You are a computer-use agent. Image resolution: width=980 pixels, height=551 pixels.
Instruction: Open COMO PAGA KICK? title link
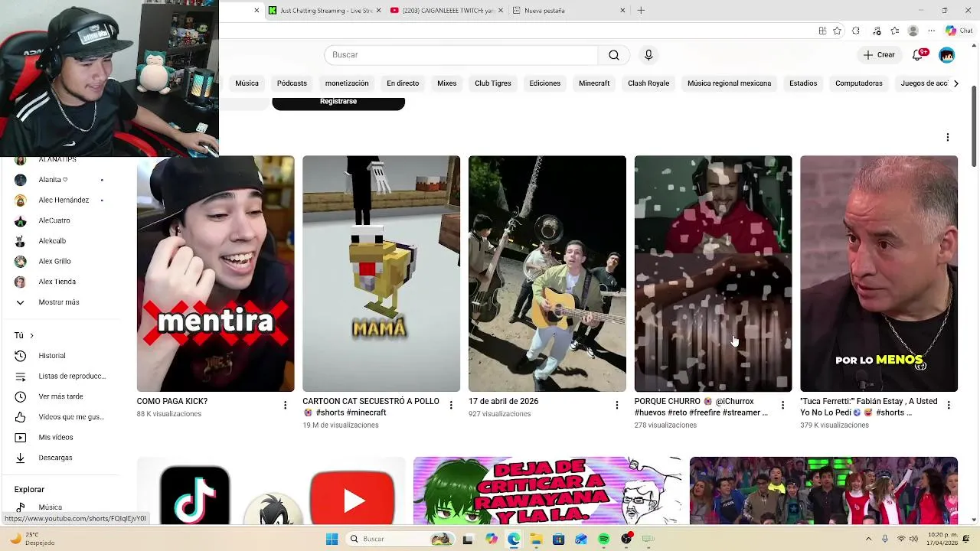coord(172,401)
